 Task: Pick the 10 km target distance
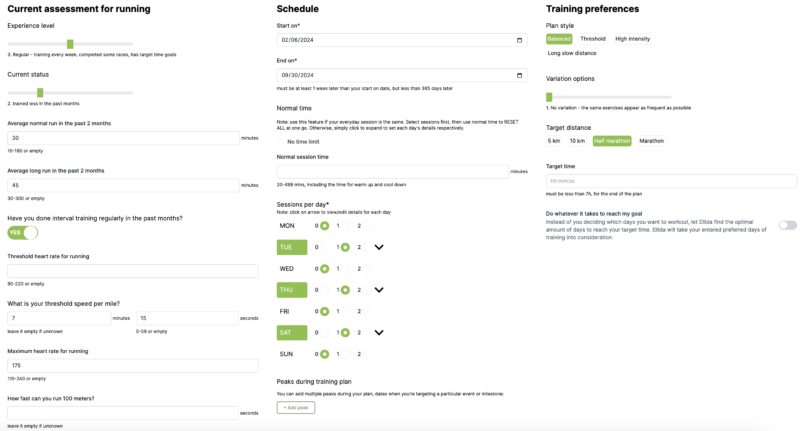pos(577,141)
